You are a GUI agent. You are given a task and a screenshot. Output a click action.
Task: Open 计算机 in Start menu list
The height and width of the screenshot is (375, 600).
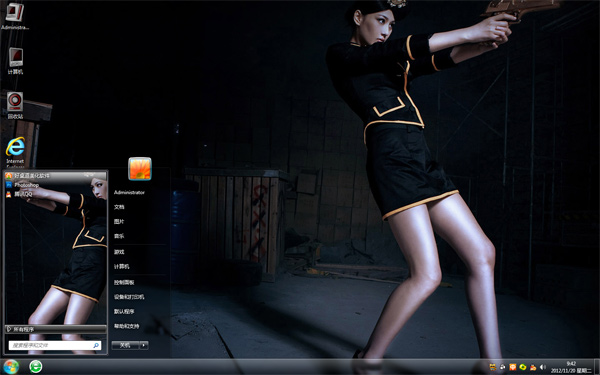click(x=121, y=266)
